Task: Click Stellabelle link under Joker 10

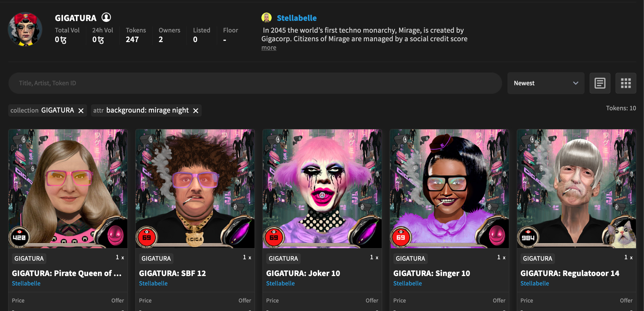Action: 280,283
